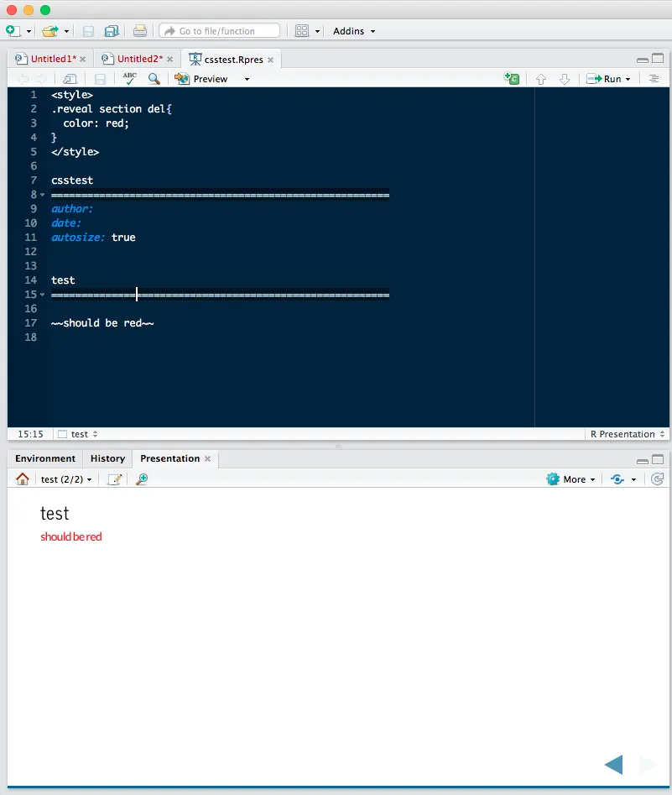The width and height of the screenshot is (672, 795).
Task: Minimize the source editor pane
Action: click(x=643, y=60)
